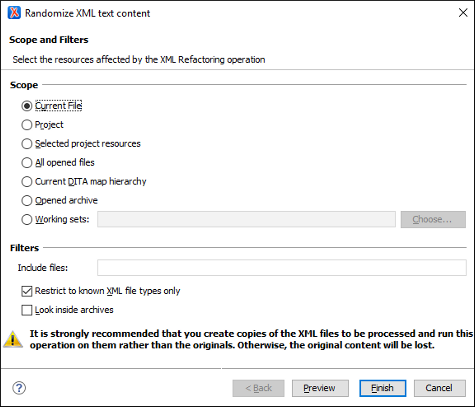Click the Back button
475x407 pixels.
(258, 388)
